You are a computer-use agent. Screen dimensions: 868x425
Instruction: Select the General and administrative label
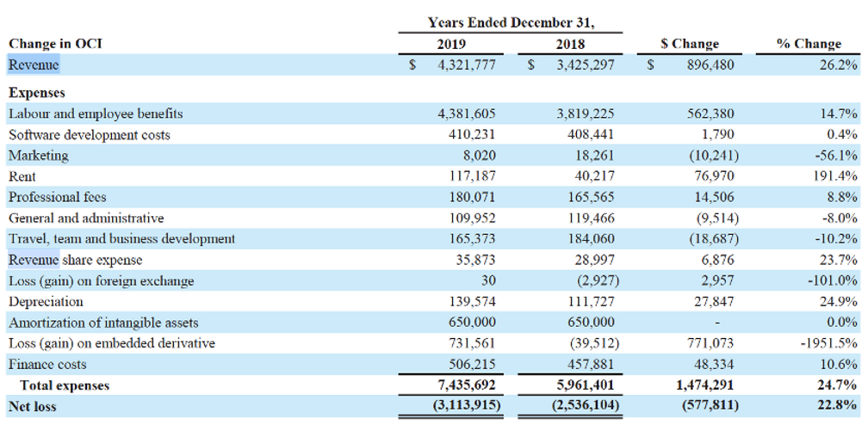[86, 218]
